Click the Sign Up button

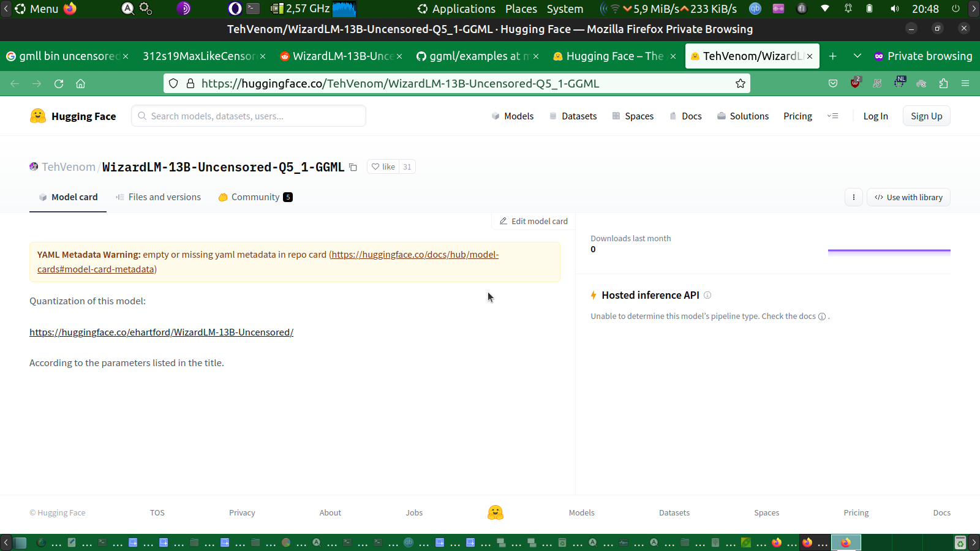point(927,116)
